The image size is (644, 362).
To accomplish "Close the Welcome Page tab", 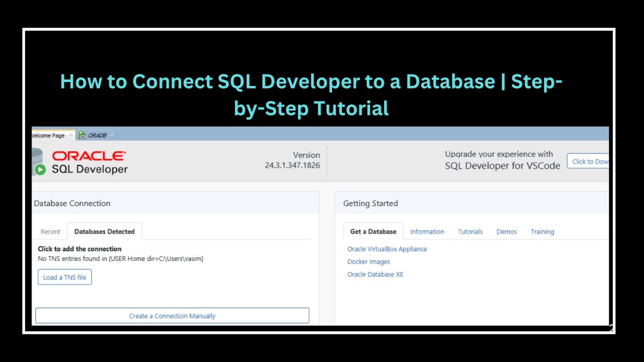I will (x=71, y=135).
